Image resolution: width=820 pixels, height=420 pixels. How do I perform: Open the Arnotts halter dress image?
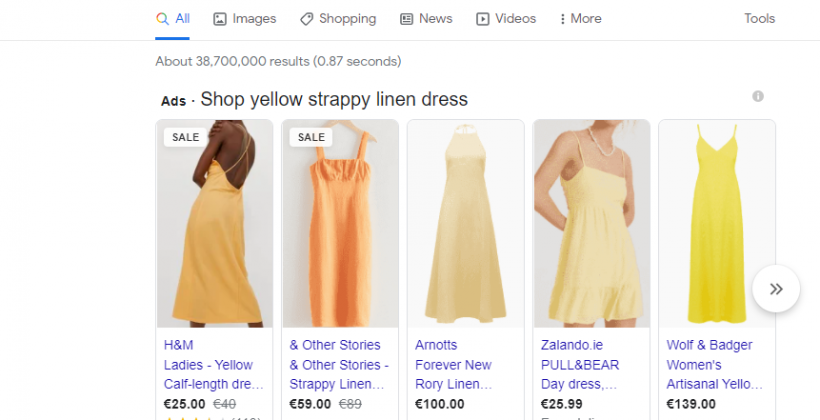[465, 224]
